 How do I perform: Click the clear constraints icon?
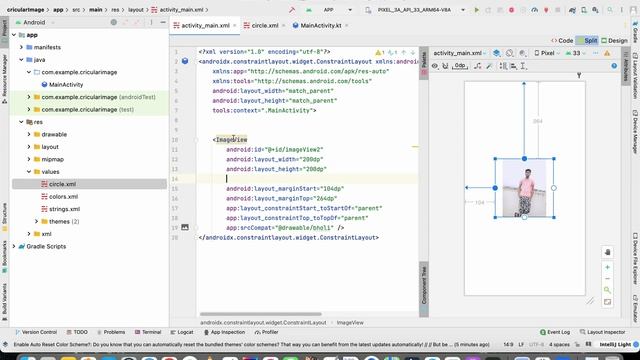[x=478, y=66]
